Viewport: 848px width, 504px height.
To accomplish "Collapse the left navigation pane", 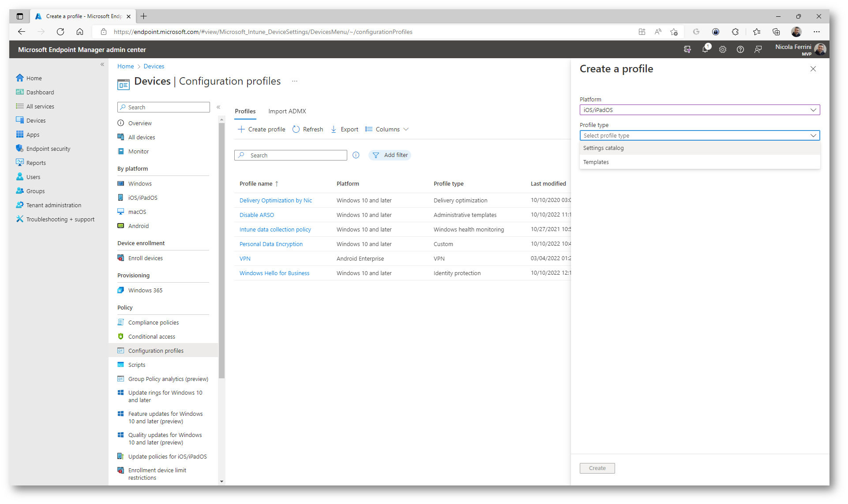I will pos(102,64).
